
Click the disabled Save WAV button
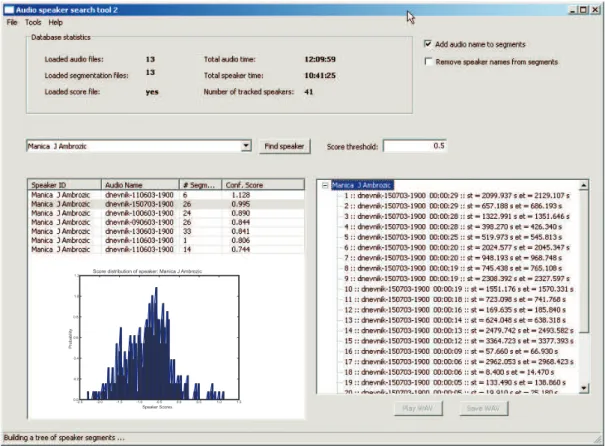[x=484, y=408]
